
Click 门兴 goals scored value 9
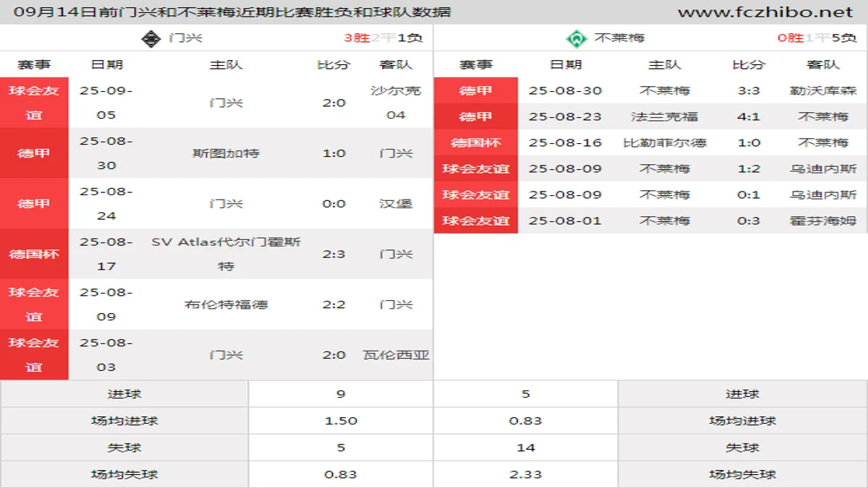click(x=341, y=394)
